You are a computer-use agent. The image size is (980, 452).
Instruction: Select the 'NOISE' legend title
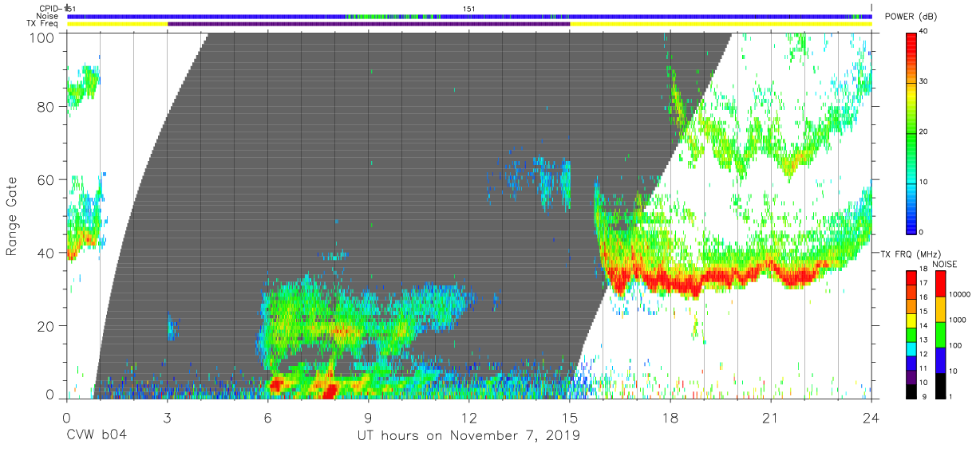click(944, 264)
